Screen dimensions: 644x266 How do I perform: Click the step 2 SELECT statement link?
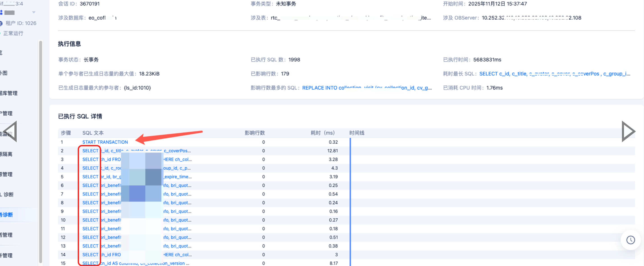pos(90,151)
